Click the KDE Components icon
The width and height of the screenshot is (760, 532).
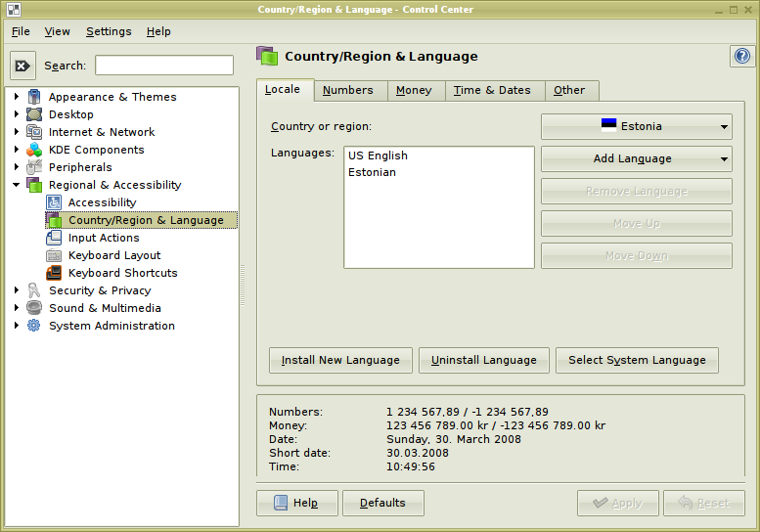(34, 150)
